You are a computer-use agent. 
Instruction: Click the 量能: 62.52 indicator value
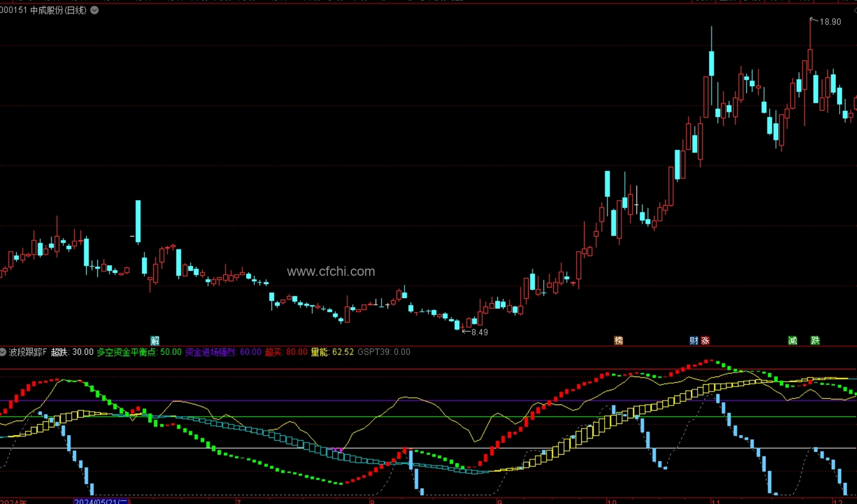[x=332, y=352]
